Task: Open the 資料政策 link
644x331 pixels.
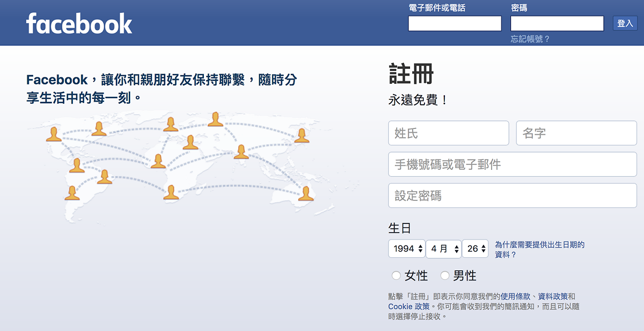Action: coord(553,297)
